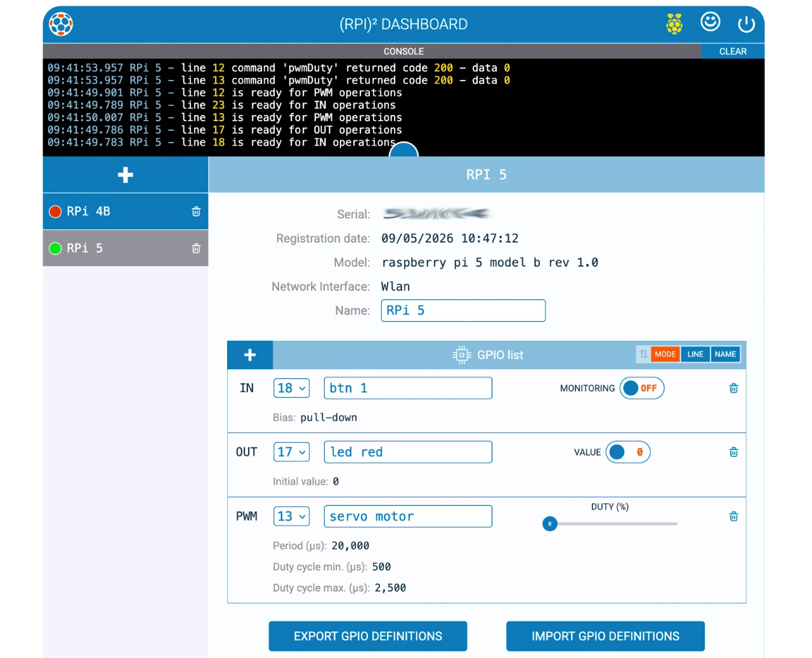Click the raspberry icon in the header
The height and width of the screenshot is (658, 812).
click(x=674, y=24)
